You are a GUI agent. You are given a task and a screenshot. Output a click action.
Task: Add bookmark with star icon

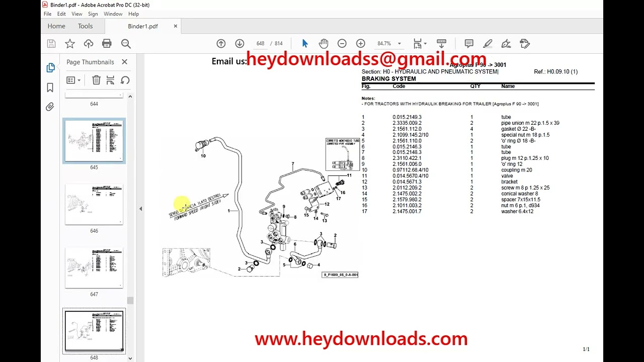[x=70, y=44]
